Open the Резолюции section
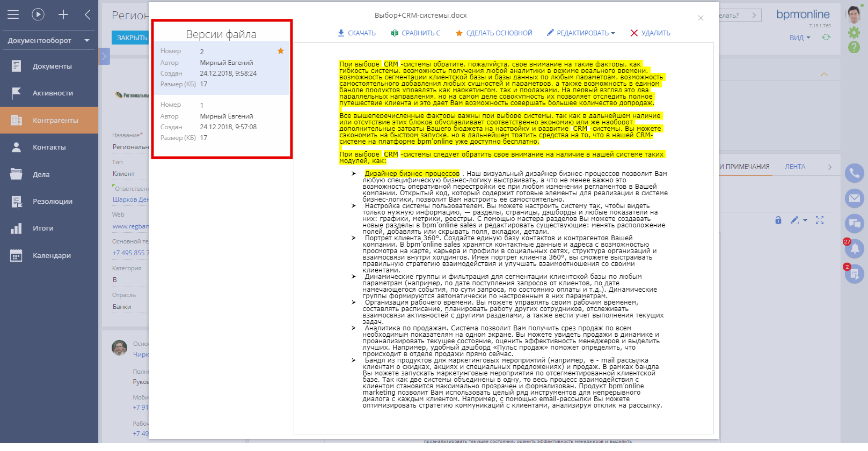The image size is (868, 451). click(x=49, y=201)
